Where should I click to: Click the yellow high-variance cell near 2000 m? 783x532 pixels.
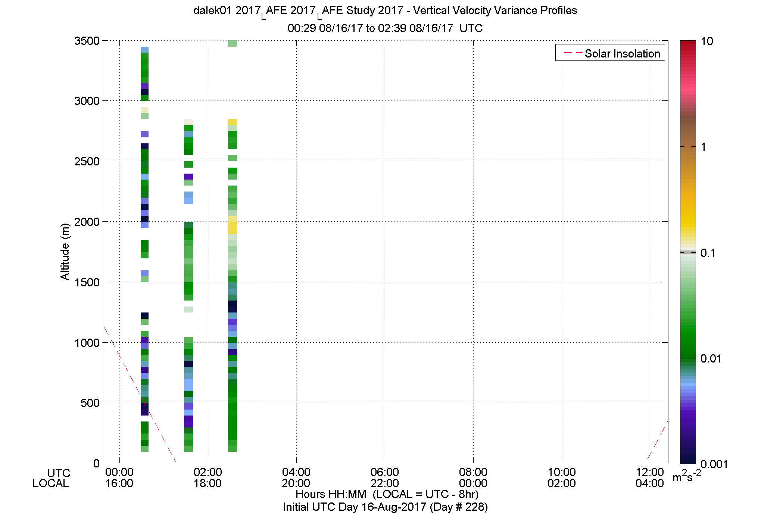pos(233,225)
